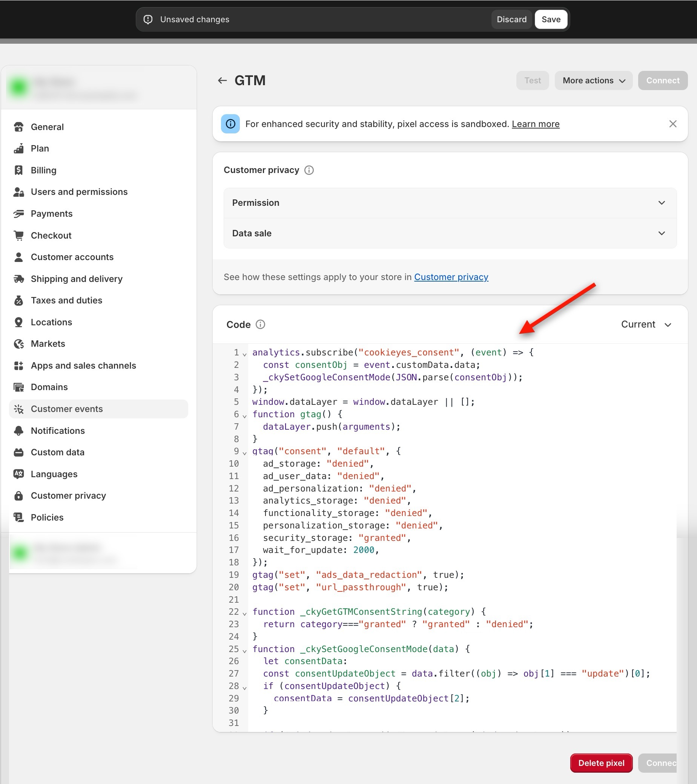Open the Customer privacy link below settings
Viewport: 697px width, 784px height.
click(x=451, y=277)
